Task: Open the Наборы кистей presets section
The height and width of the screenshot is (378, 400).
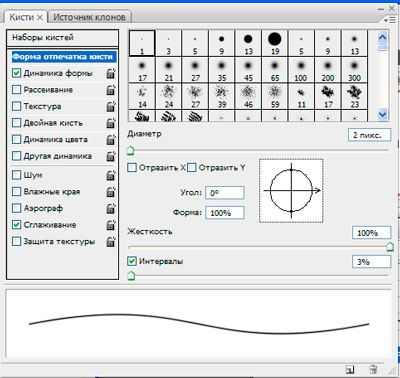Action: (x=62, y=38)
